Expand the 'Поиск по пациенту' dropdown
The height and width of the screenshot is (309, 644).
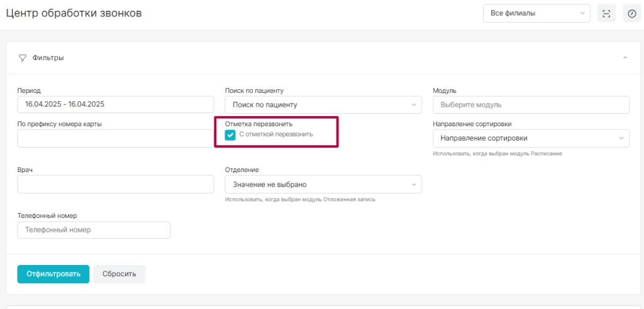[323, 105]
